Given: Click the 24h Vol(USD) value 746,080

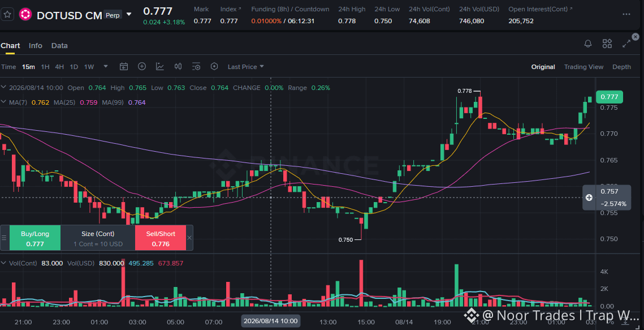Looking at the screenshot, I should pyautogui.click(x=472, y=21).
